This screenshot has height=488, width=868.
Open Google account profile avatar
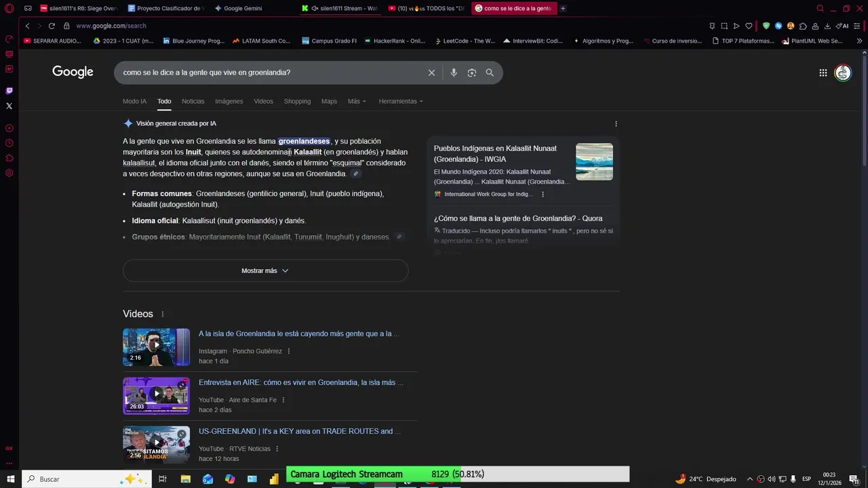[x=843, y=73]
